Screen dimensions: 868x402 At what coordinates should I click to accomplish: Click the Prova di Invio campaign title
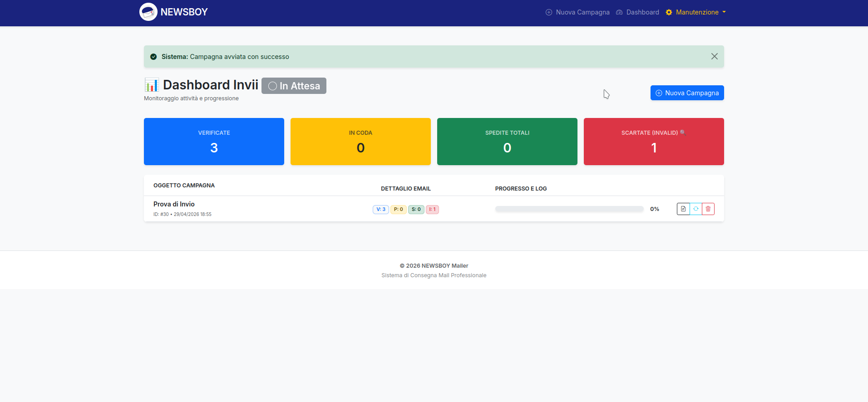174,204
